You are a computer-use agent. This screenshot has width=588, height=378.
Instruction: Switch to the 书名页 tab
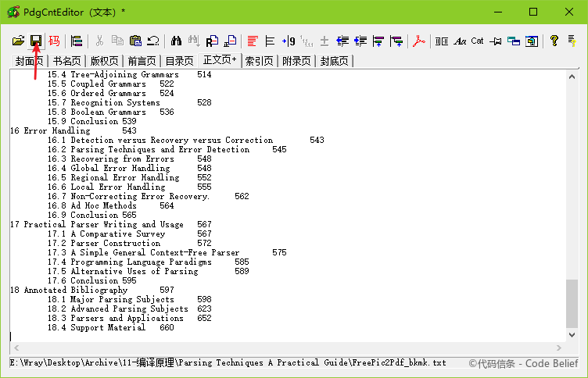coord(66,61)
